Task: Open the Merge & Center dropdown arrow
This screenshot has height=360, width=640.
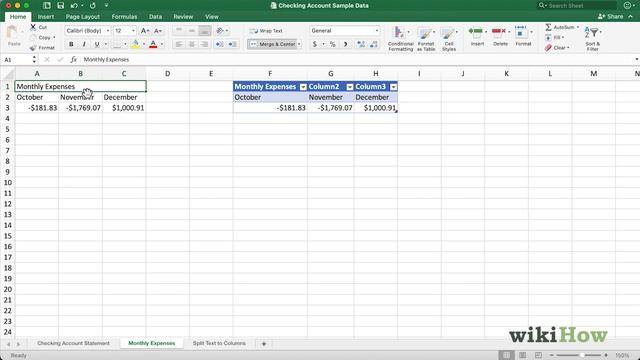Action: pyautogui.click(x=299, y=44)
